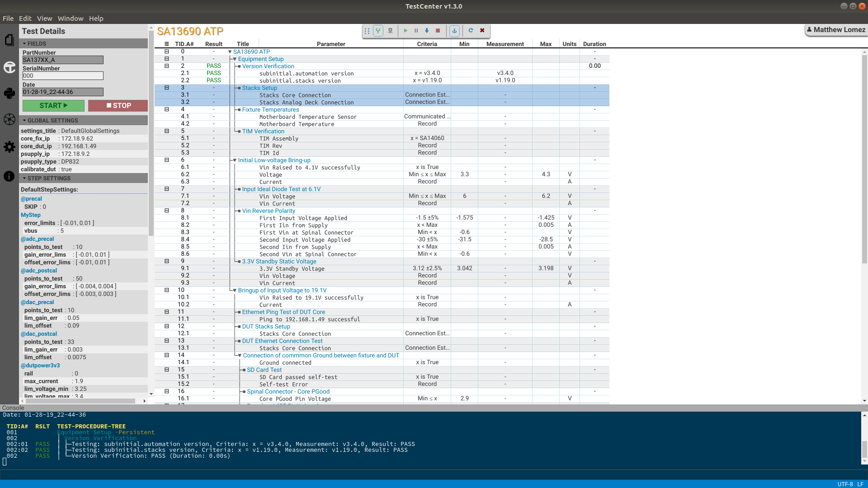Open the File menu
The width and height of the screenshot is (868, 488).
click(x=8, y=18)
